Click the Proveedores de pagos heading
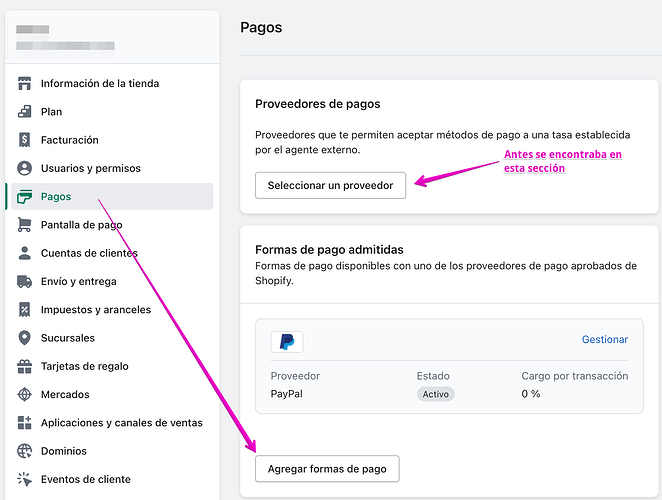The height and width of the screenshot is (500, 662). [x=317, y=104]
